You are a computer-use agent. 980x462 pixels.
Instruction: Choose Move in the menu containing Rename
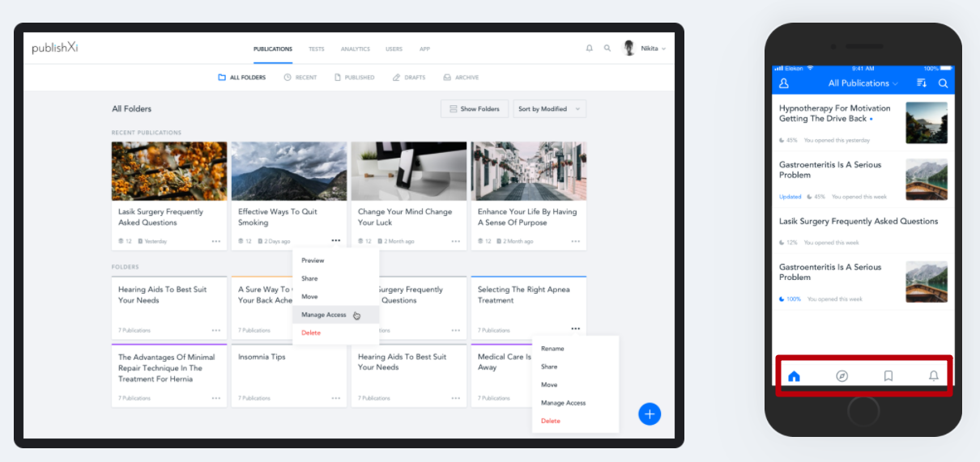(575, 384)
